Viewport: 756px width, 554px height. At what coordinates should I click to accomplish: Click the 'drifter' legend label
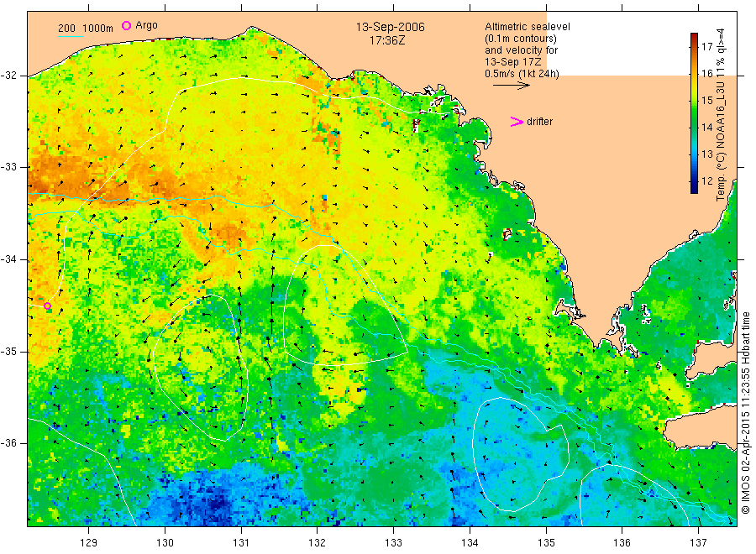pyautogui.click(x=539, y=122)
